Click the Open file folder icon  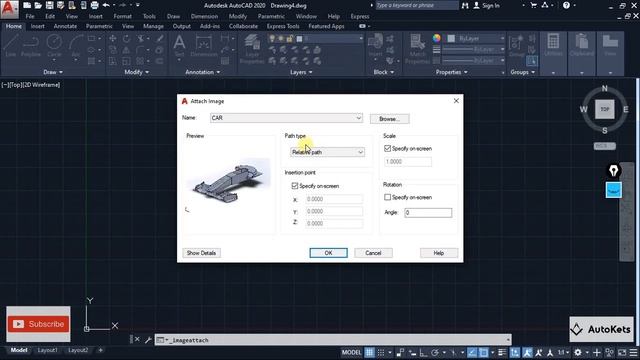(38, 5)
